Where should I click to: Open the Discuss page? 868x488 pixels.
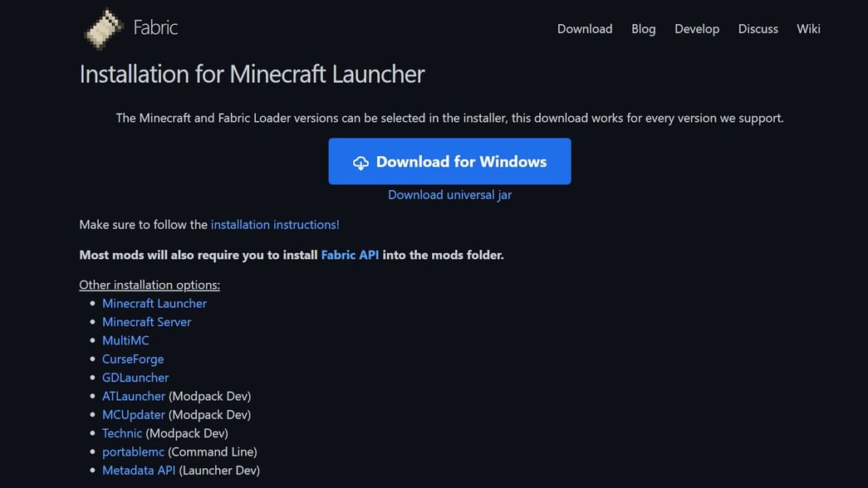pos(758,28)
